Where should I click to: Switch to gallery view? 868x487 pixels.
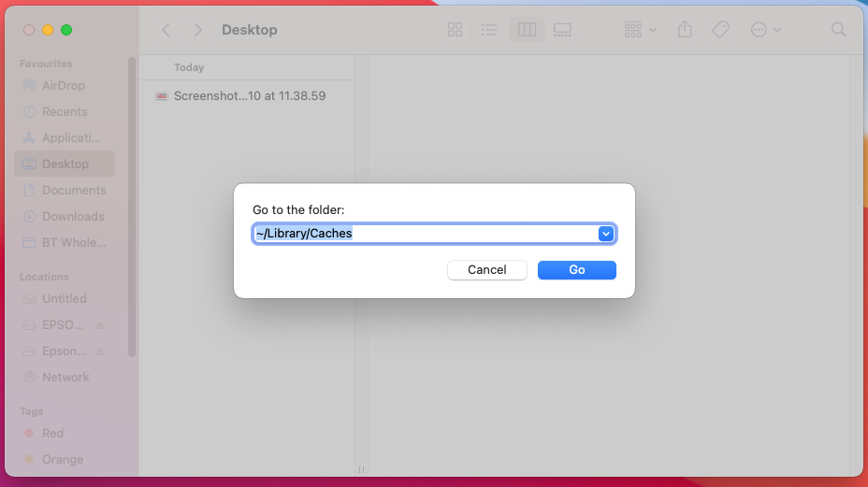pos(562,30)
